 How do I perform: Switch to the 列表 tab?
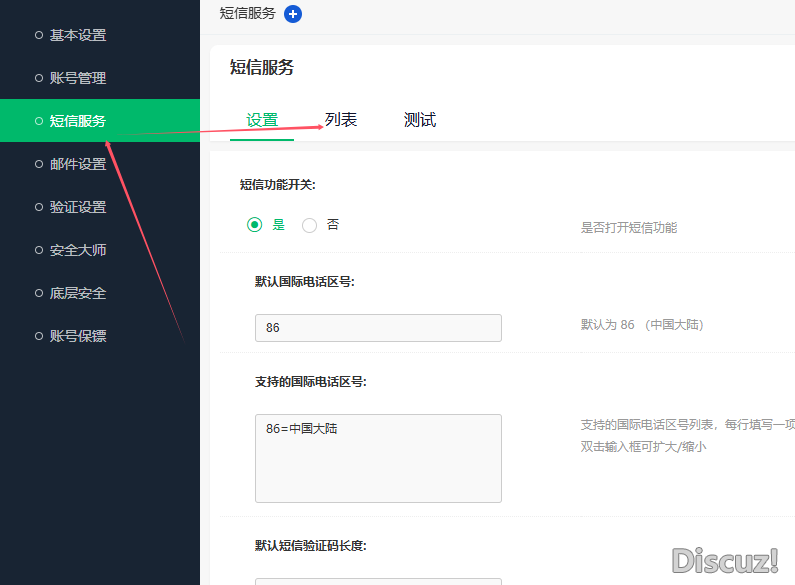pyautogui.click(x=341, y=120)
